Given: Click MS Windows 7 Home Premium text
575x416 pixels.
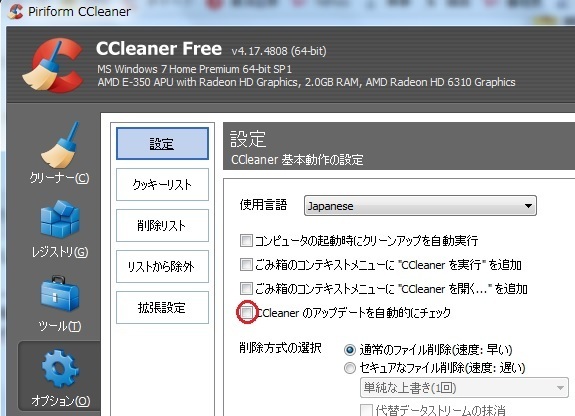Looking at the screenshot, I should coord(194,69).
